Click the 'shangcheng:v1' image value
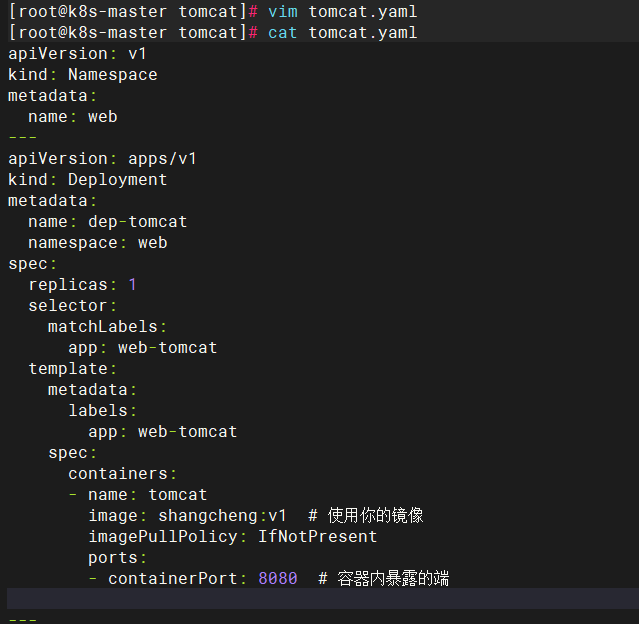 pos(223,516)
